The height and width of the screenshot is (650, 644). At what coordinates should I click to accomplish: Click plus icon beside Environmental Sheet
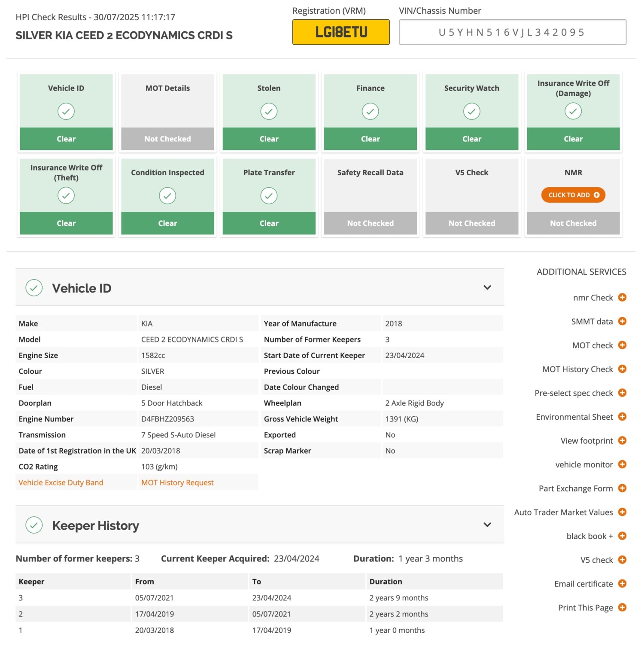point(622,416)
